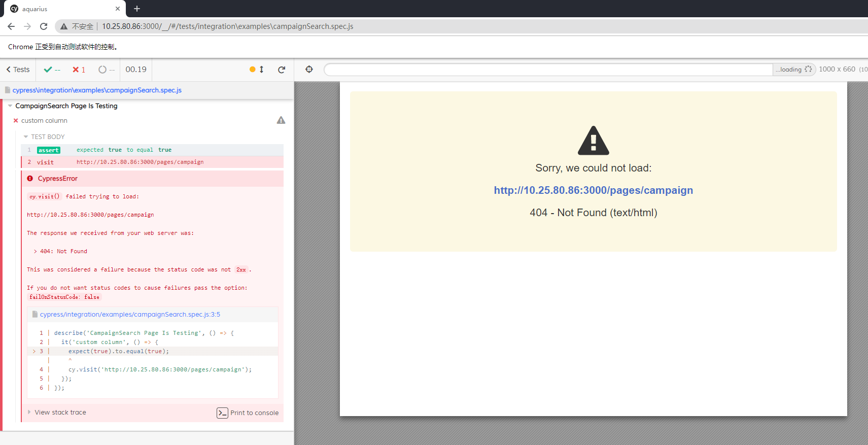Viewport: 868px width, 445px height.
Task: Collapse the TEST BODY section
Action: tap(44, 137)
